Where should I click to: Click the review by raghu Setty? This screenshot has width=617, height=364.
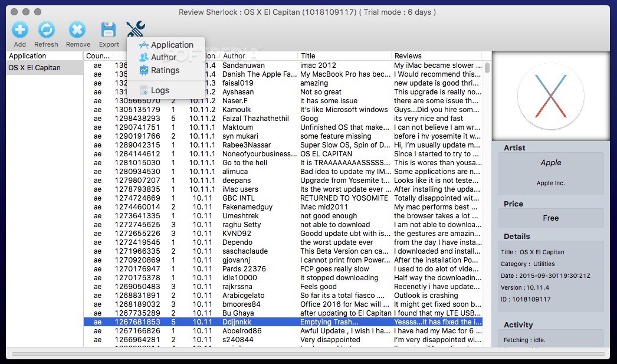241,225
